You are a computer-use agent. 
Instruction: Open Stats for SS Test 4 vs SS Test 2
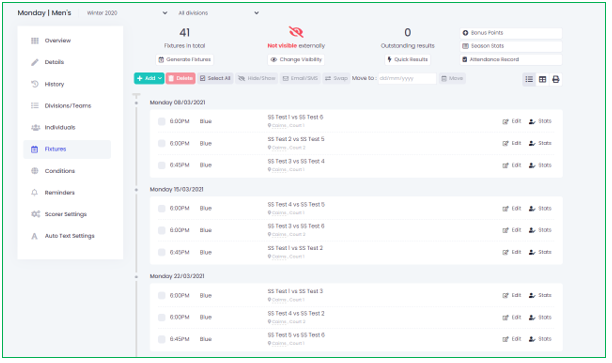click(x=540, y=317)
